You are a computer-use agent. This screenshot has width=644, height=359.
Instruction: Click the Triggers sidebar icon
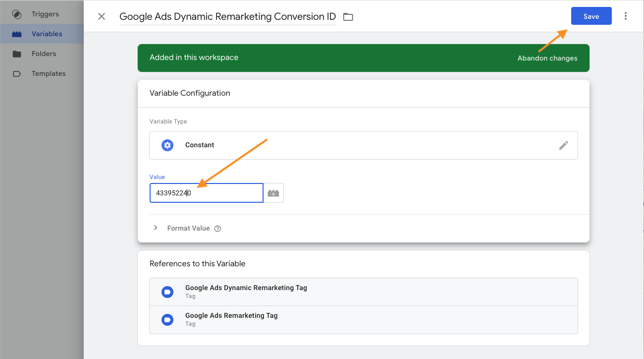coord(17,14)
